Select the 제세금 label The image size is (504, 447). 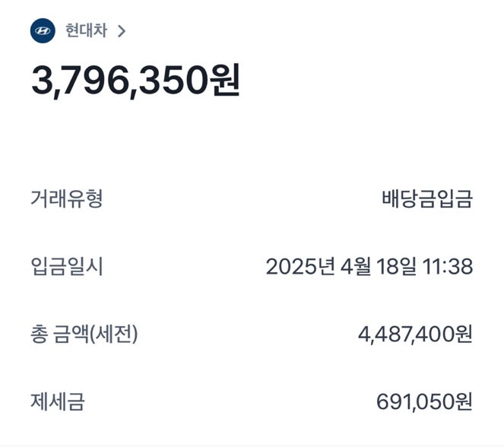click(x=57, y=401)
